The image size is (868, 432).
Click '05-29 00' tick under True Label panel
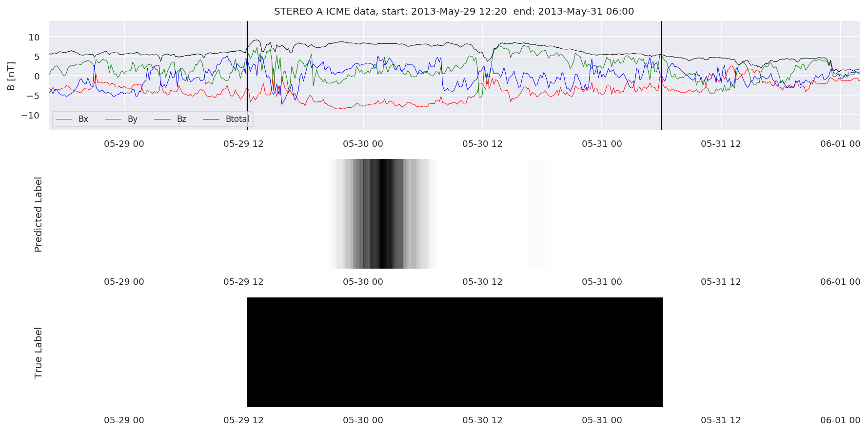tap(124, 420)
